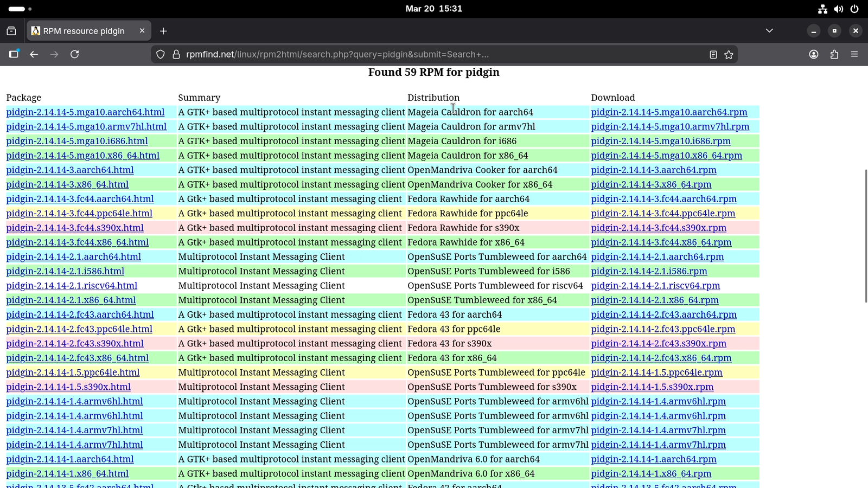
Task: Click the page vertical scrollbar
Action: coord(866,236)
